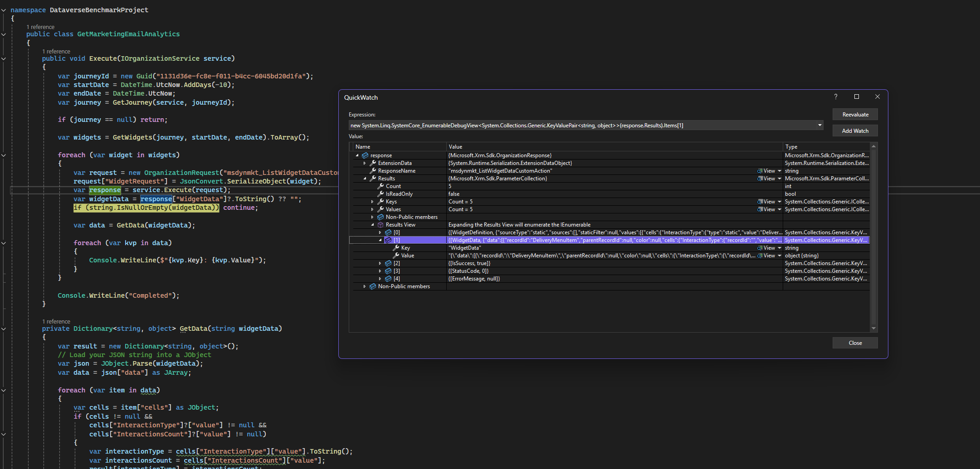Collapse the Results View node

coord(372,225)
